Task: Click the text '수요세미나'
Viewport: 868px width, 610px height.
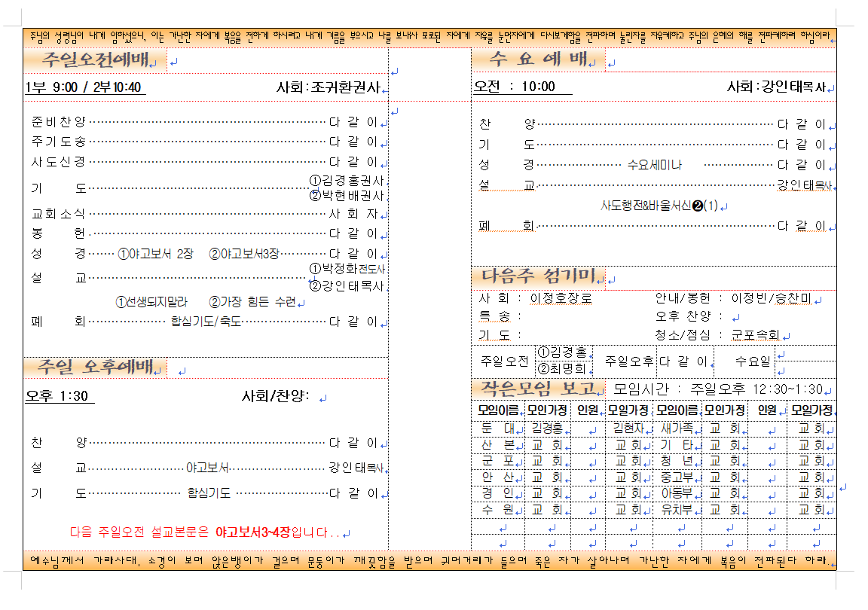Action: click(x=654, y=164)
